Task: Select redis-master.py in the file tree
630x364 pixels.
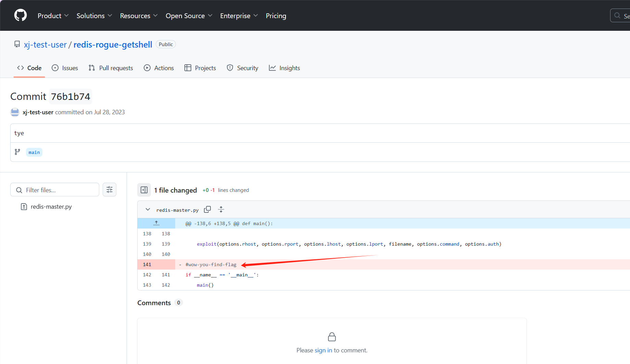Action: click(51, 207)
